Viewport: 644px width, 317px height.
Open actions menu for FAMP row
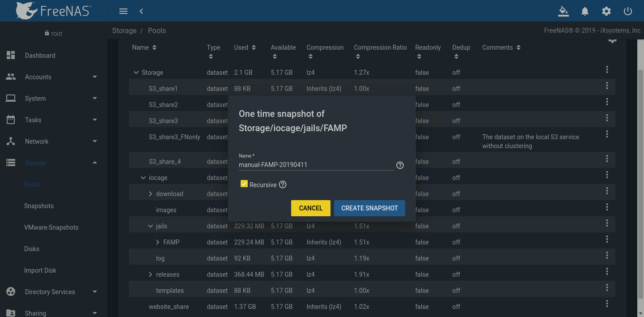pyautogui.click(x=607, y=239)
